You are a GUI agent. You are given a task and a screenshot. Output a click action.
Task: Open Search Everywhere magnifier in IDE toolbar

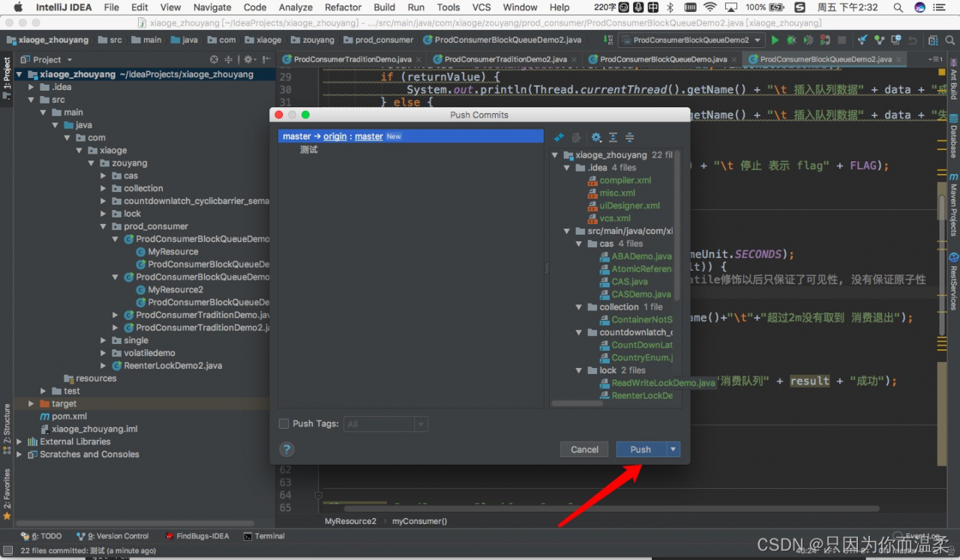[x=949, y=40]
